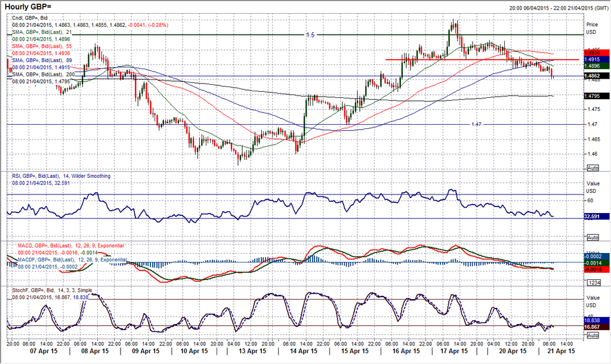Click the RSI Wilder Smoothing legend label

[61, 176]
